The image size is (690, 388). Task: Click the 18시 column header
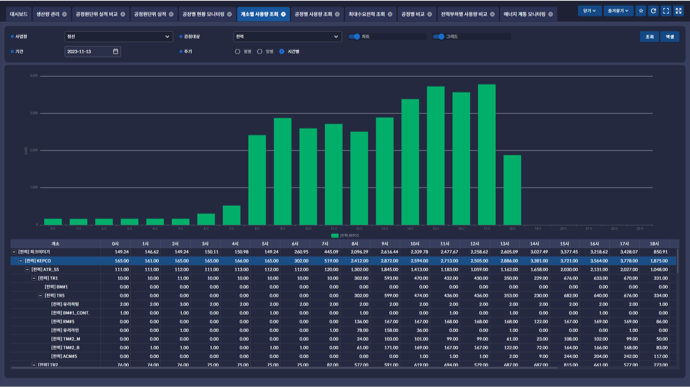click(x=654, y=243)
